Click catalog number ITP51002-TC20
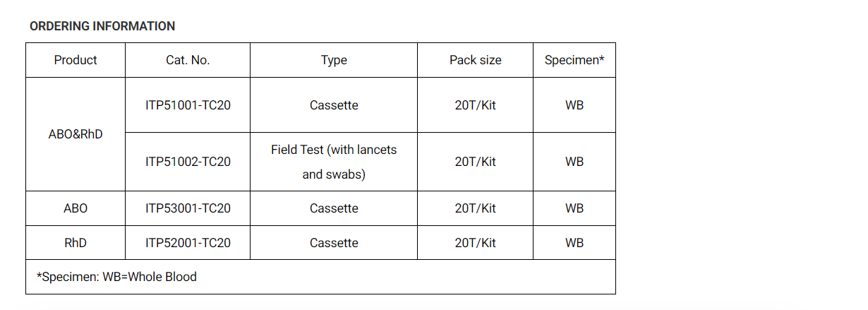The width and height of the screenshot is (868, 310). tap(188, 162)
